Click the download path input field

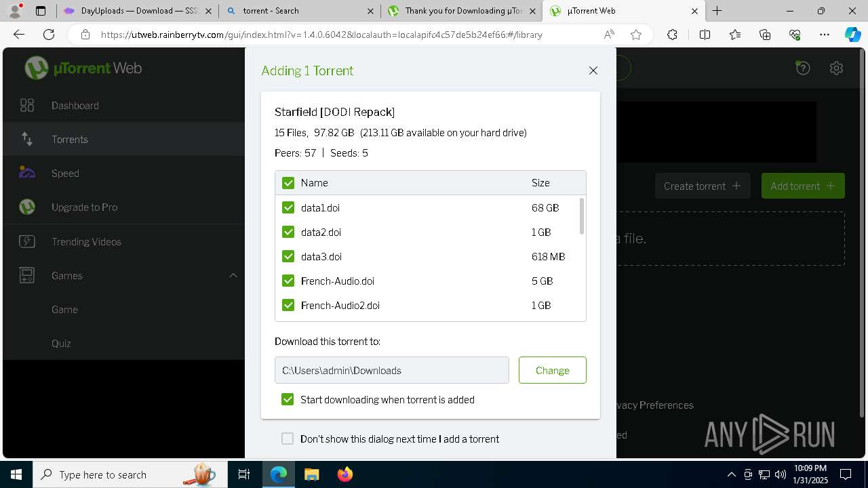392,370
